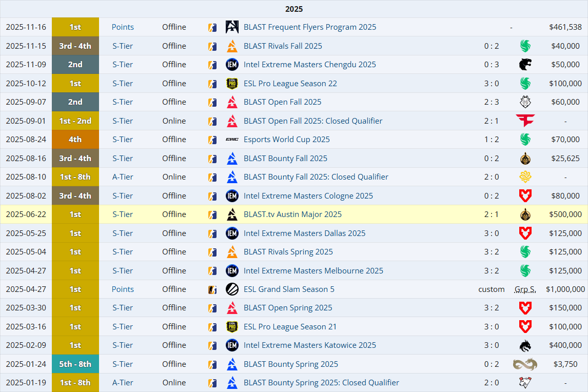
Task: Click the ESL Grand Slam Season 5 tournament icon
Action: [232, 289]
